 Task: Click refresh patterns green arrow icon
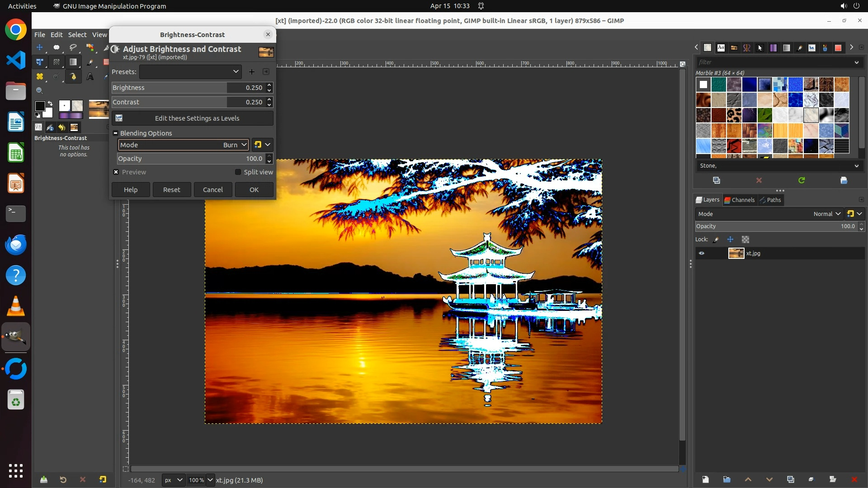coord(802,180)
